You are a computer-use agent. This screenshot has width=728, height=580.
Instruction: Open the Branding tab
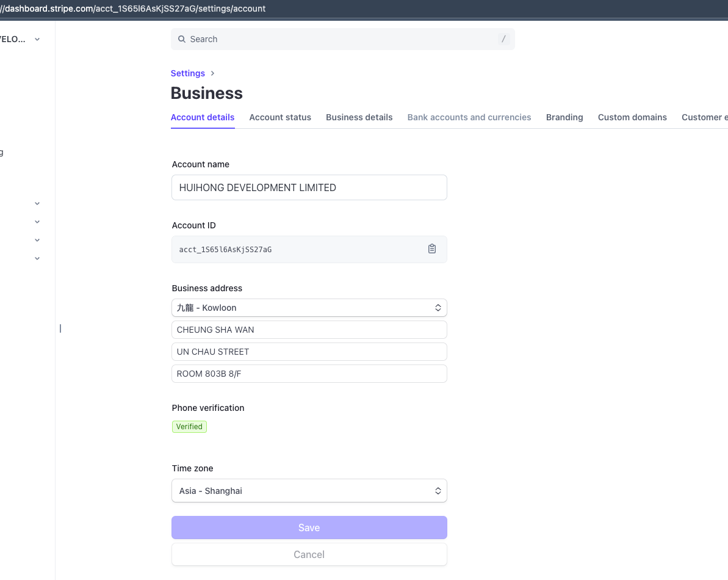click(564, 117)
